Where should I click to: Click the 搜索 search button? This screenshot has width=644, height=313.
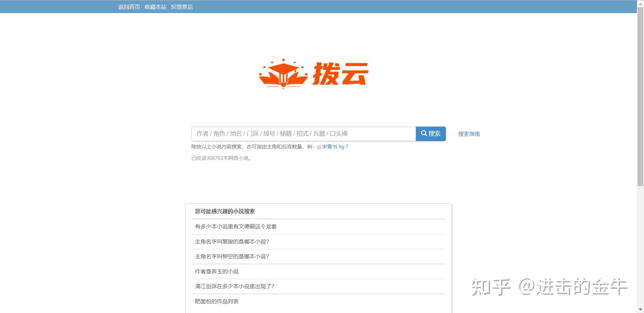431,134
